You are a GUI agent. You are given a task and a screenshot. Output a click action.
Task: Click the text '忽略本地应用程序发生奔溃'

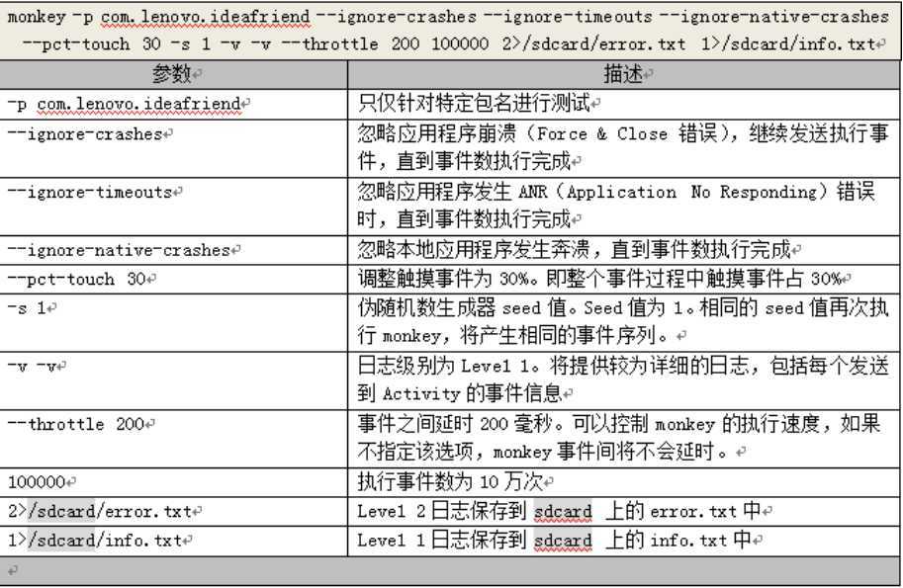pos(474,250)
